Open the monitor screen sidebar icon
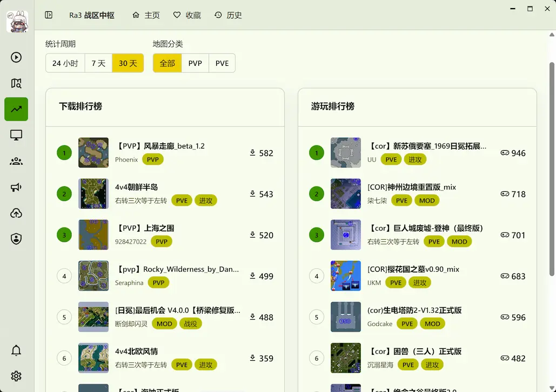The image size is (556, 392). [16, 135]
